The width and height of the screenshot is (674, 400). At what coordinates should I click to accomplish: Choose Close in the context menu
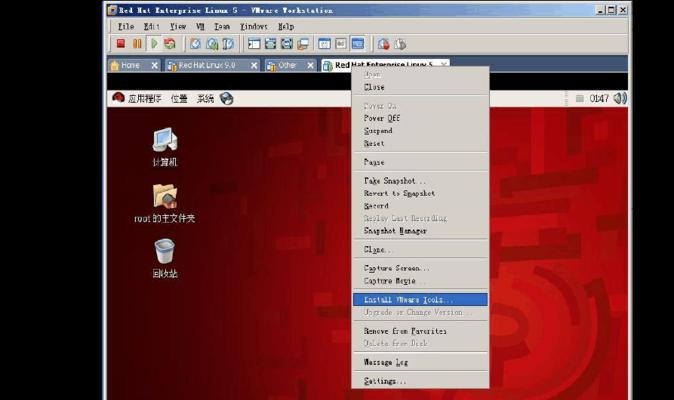click(x=420, y=87)
